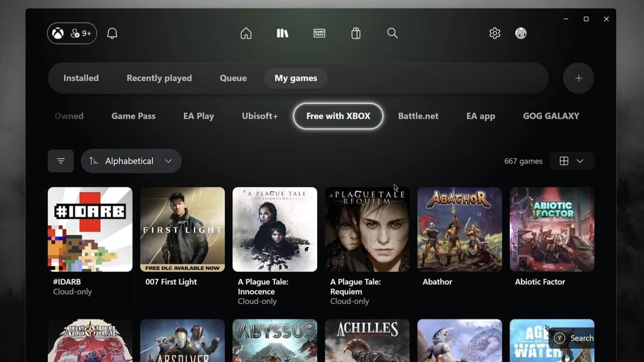
Task: Select the Ubisoft+ category
Action: (x=260, y=116)
